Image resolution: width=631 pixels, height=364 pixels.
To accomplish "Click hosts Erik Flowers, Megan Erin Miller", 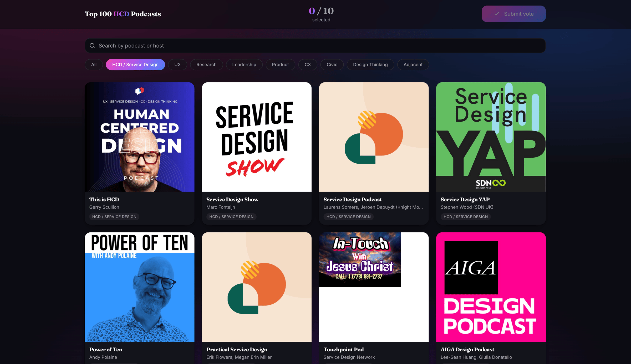I will coord(239,357).
